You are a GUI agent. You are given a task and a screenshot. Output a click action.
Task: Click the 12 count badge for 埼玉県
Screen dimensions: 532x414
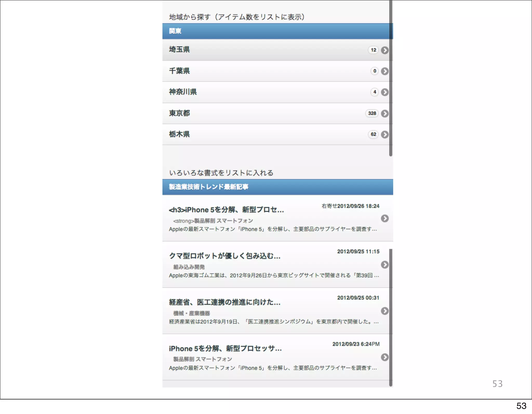click(373, 50)
